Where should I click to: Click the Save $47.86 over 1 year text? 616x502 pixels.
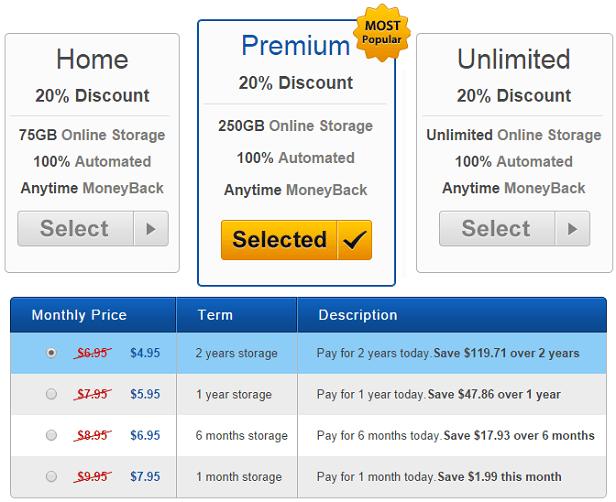click(494, 394)
